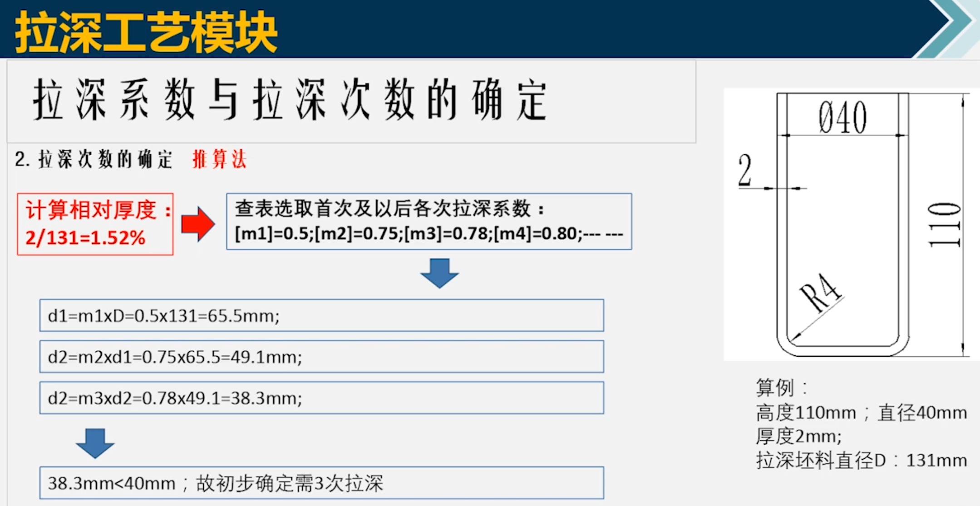Screen dimensions: 980x506
Task: Click the blue down arrow below coefficient box
Action: 439,273
